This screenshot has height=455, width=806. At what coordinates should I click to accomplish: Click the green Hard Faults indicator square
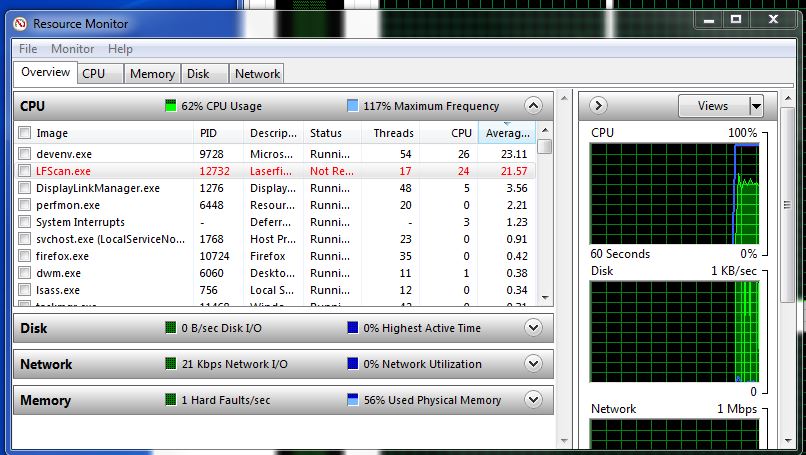click(x=171, y=399)
